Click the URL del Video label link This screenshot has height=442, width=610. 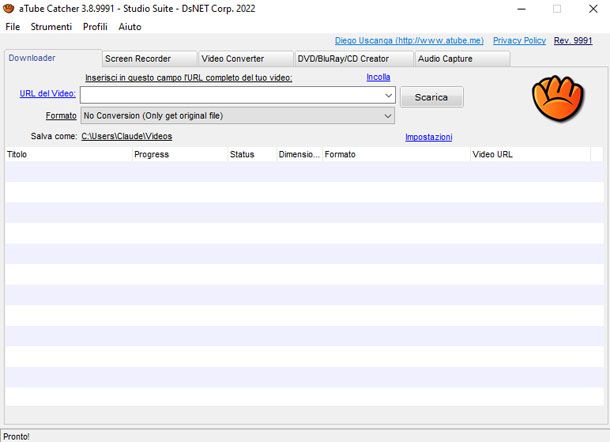click(47, 93)
